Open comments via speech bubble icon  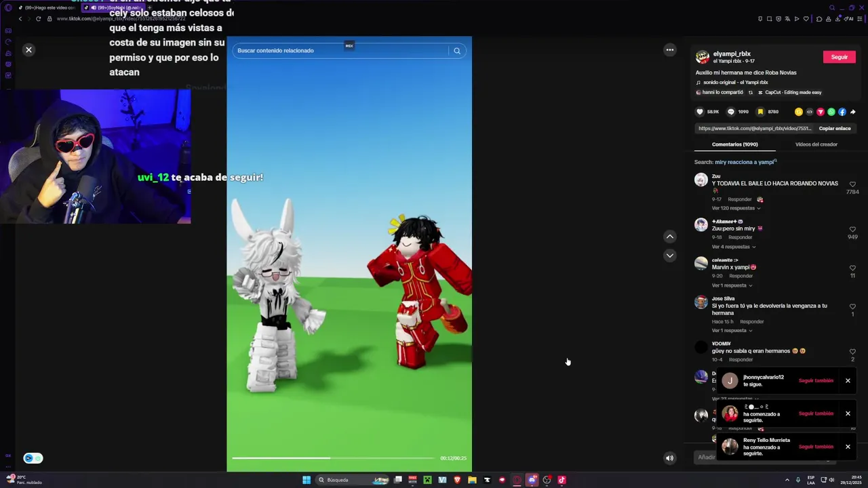[x=730, y=112]
